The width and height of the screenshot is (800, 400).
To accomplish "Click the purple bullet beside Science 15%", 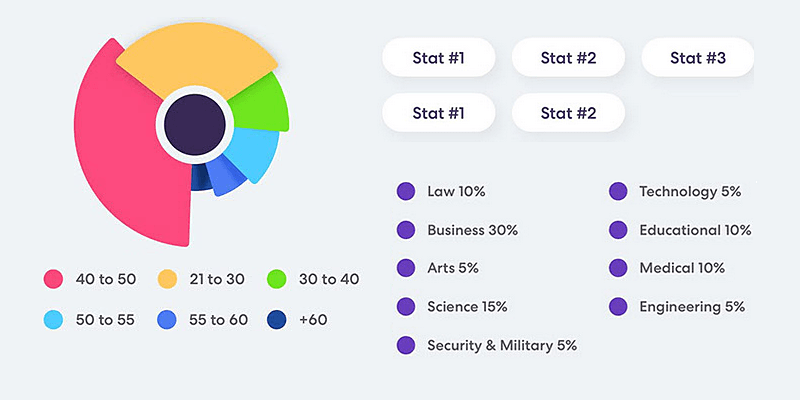I will (406, 306).
